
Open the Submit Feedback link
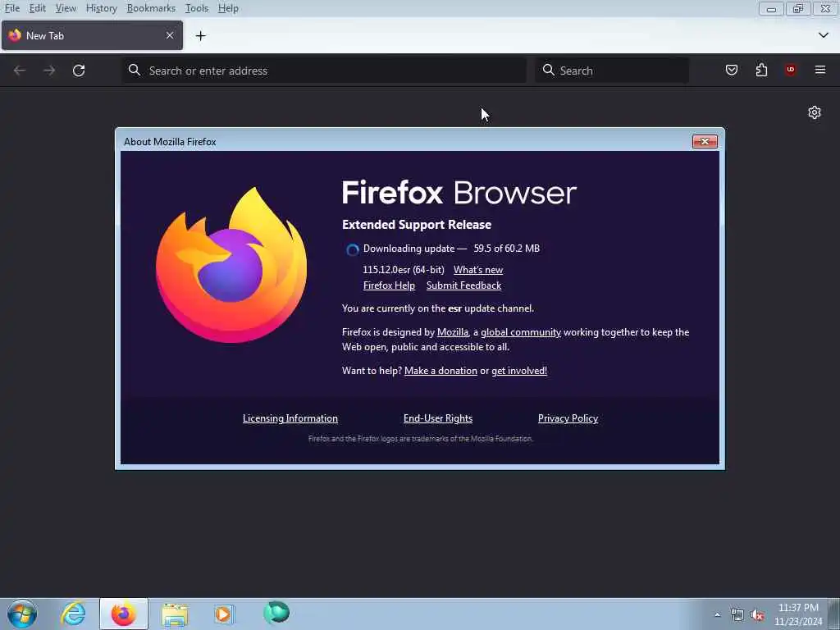click(x=464, y=285)
